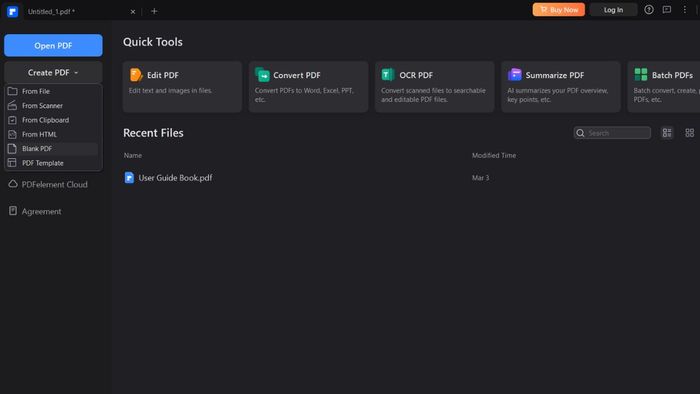Click the Blank PDF page icon
Screen dimensions: 700x394
point(12,149)
